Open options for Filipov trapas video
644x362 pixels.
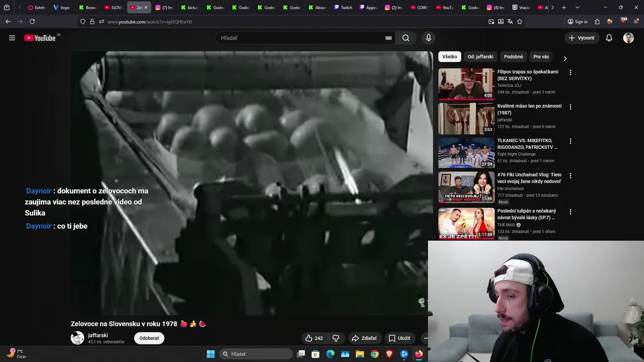[570, 72]
